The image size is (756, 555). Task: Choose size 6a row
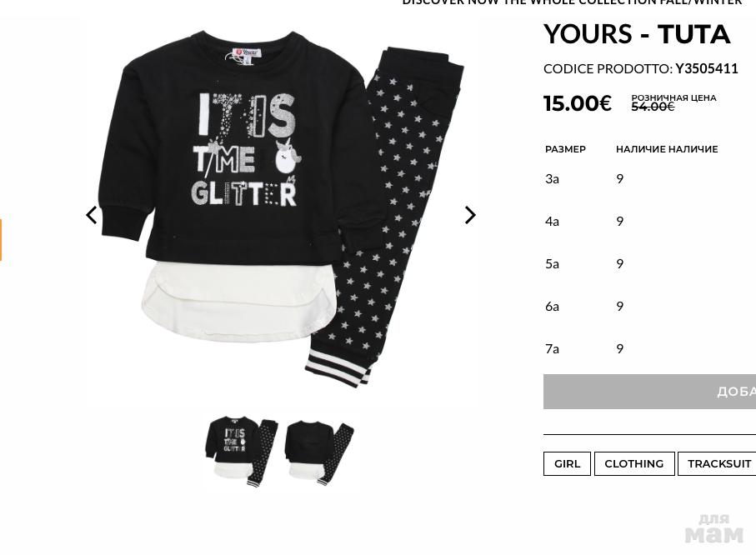point(649,306)
